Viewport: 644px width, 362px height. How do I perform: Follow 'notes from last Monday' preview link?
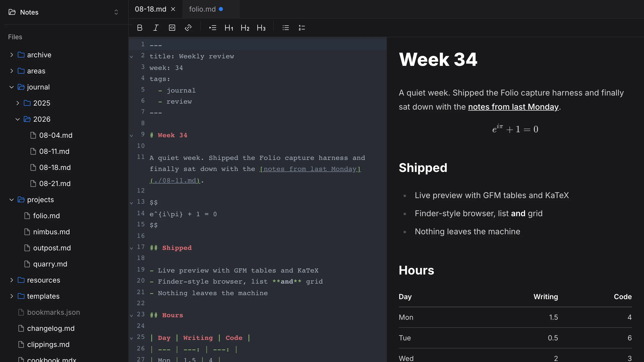[513, 107]
